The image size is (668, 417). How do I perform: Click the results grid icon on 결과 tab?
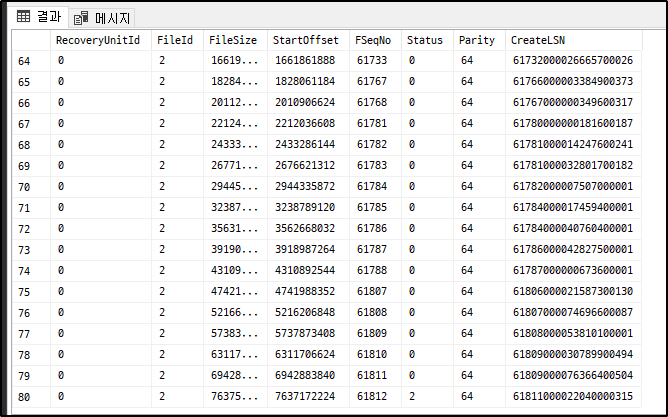pos(23,17)
